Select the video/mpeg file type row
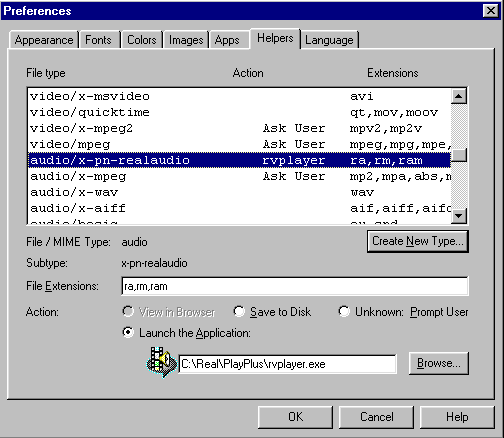Image resolution: width=504 pixels, height=438 pixels. tap(239, 144)
